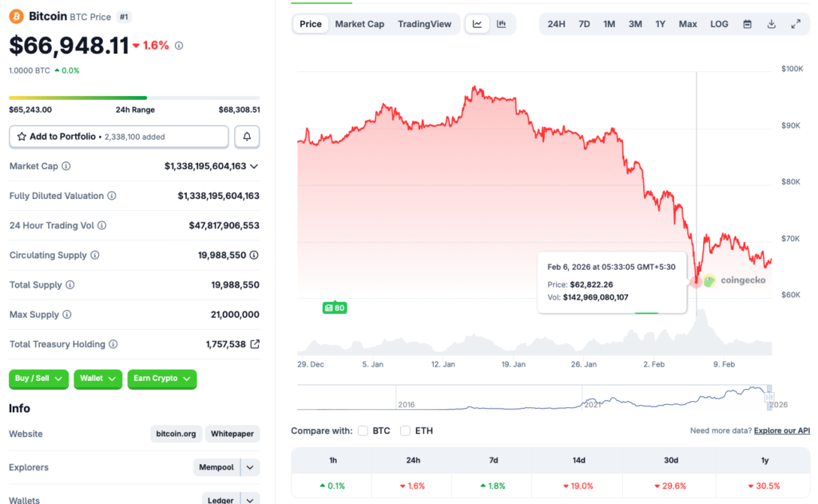
Task: Click Market Cap info icon
Action: tap(66, 166)
